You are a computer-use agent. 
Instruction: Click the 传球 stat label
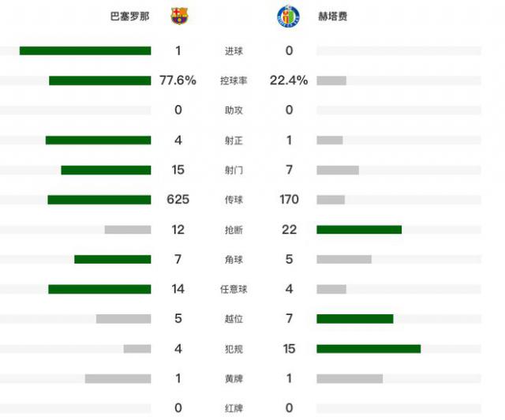click(234, 200)
